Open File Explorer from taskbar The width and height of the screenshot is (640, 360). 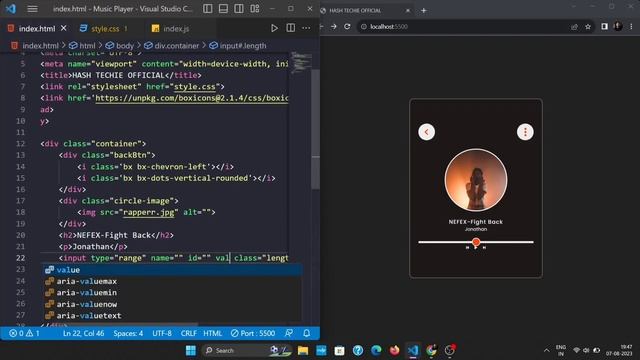303,350
